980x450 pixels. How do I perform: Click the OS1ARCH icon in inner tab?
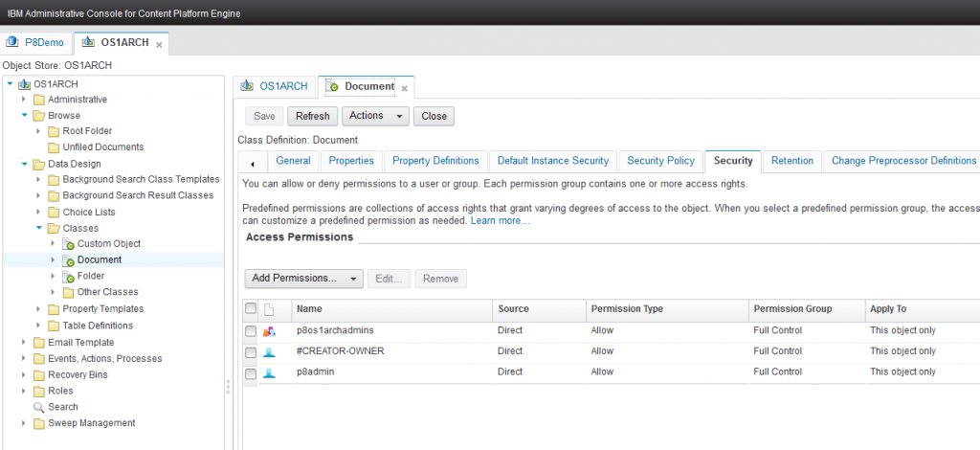(248, 86)
